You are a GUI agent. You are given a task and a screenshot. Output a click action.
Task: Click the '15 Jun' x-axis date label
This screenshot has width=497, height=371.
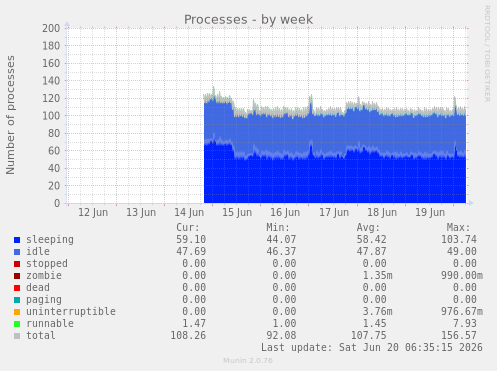pyautogui.click(x=237, y=212)
